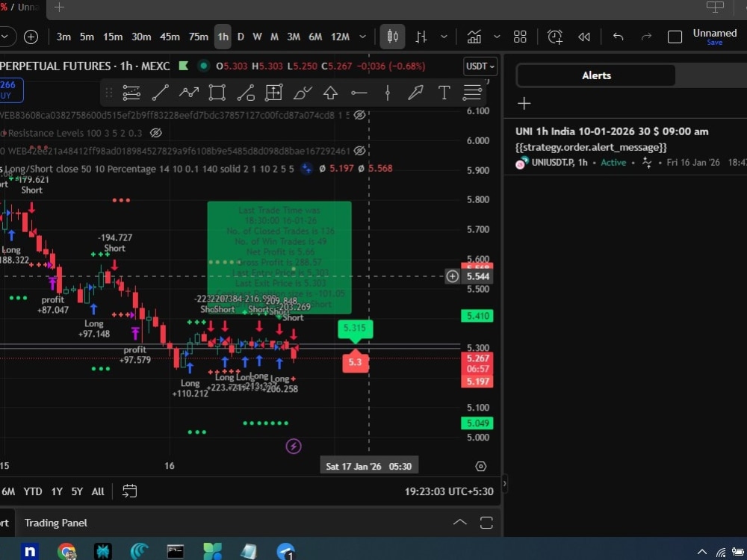
Task: Set date range to 5Y
Action: pos(77,491)
